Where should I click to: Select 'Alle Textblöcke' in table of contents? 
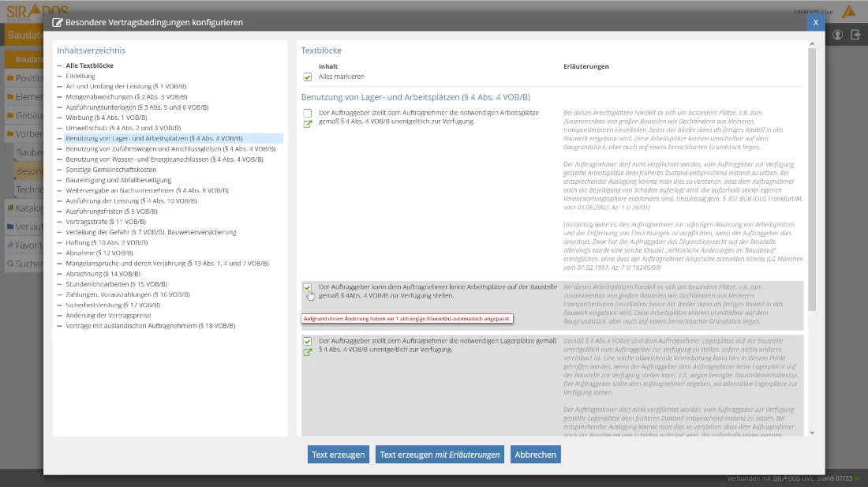(89, 66)
